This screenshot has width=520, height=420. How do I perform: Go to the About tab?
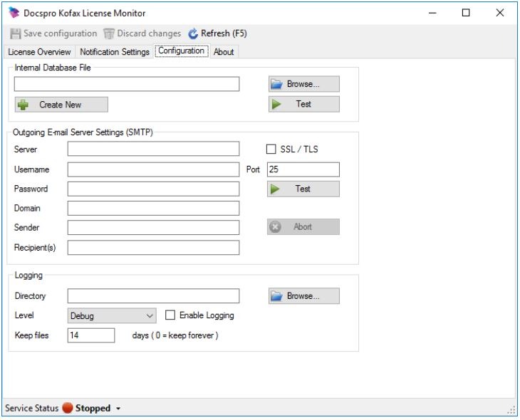click(224, 52)
